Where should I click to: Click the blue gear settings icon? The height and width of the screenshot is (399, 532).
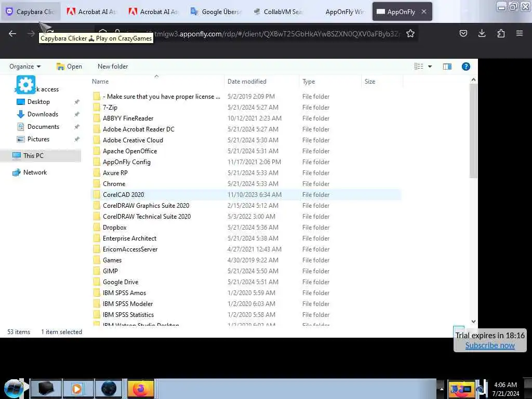click(x=26, y=85)
